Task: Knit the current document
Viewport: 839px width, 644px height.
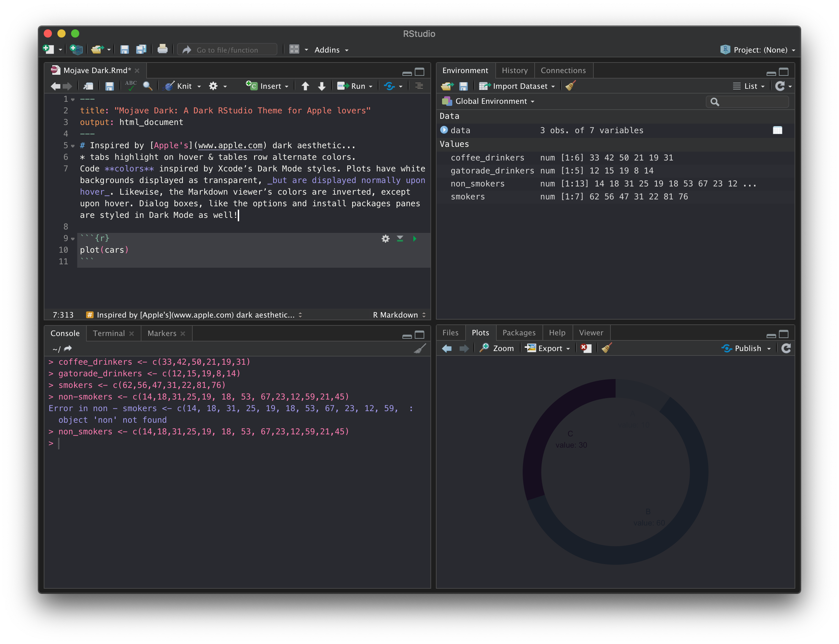Action: tap(178, 86)
